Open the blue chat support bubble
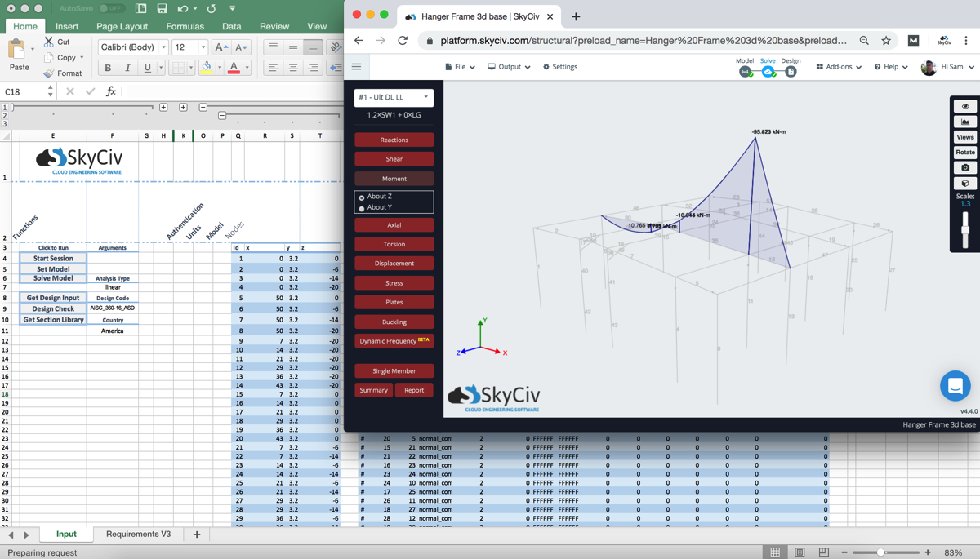980x559 pixels. [x=955, y=385]
